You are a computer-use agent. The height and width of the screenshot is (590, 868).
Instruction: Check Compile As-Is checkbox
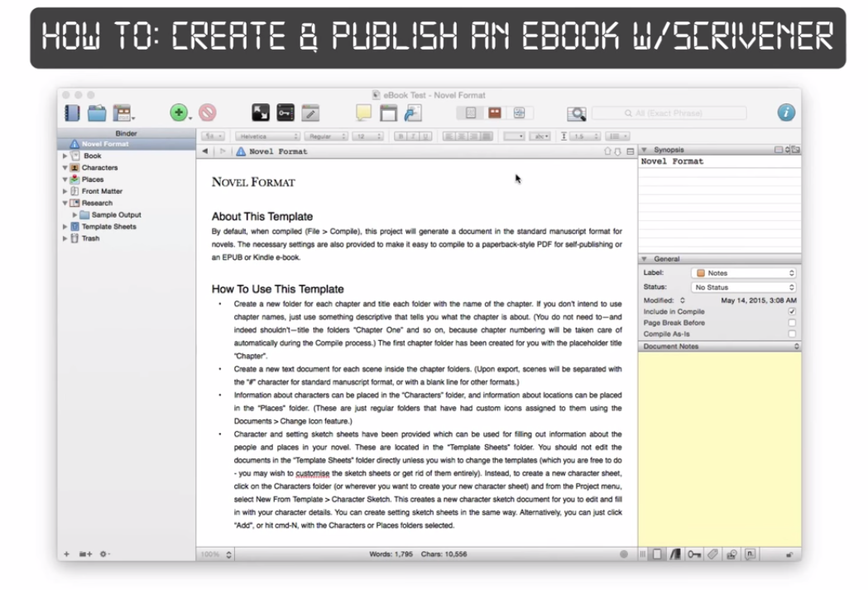tap(792, 333)
